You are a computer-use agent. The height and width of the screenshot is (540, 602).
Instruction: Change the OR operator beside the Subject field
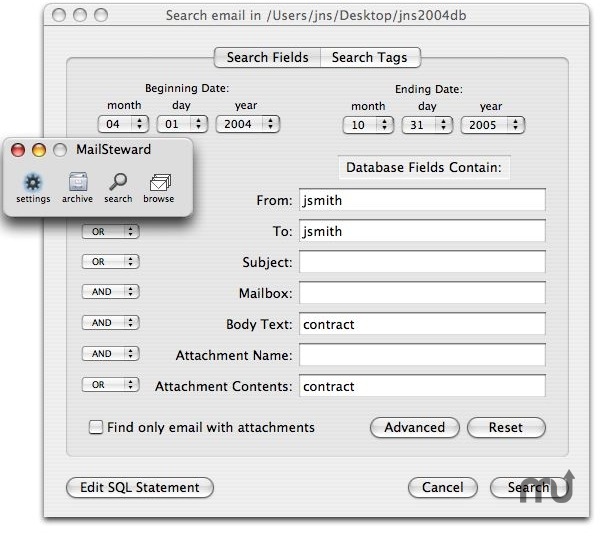[x=111, y=262]
